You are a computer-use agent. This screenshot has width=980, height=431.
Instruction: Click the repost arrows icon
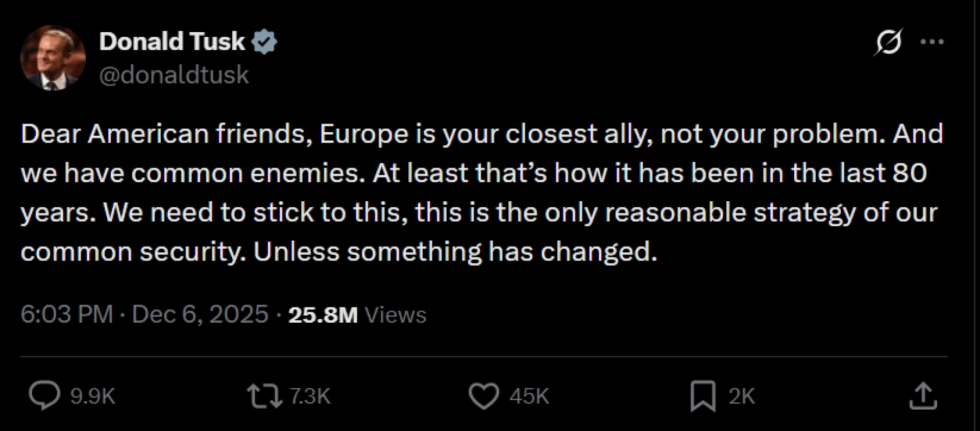tap(264, 396)
